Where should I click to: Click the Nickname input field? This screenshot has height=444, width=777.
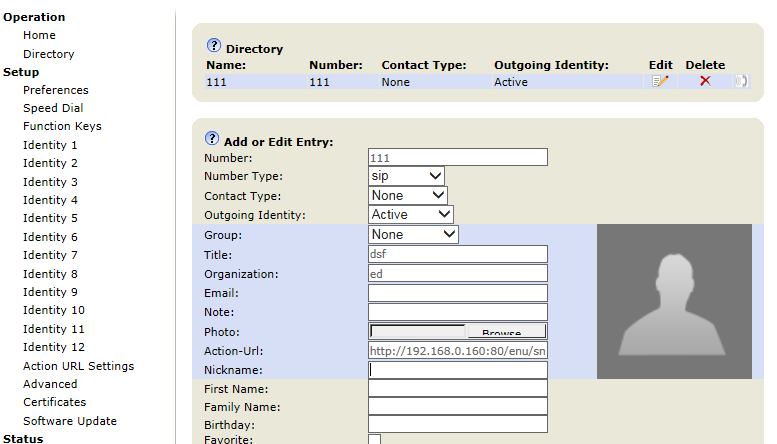(457, 369)
